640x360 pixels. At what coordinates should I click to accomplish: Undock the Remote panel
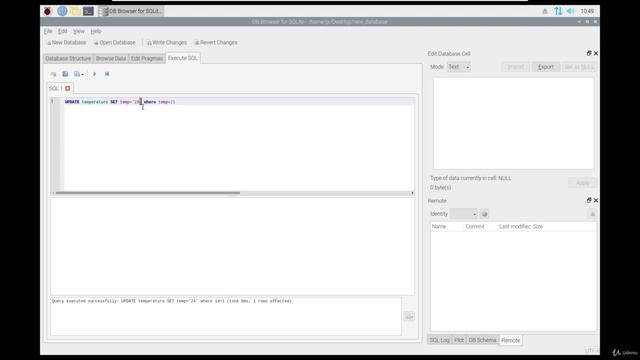589,200
